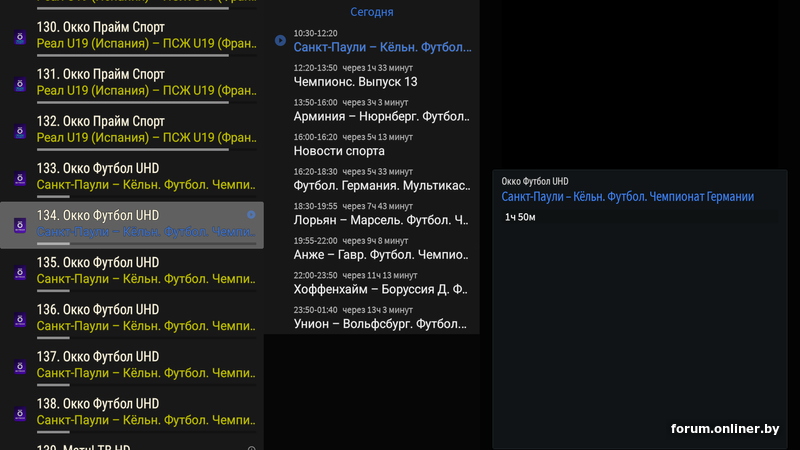Click the 12:20-13:50 time entry
Screen dimensions: 800x450
tap(315, 68)
